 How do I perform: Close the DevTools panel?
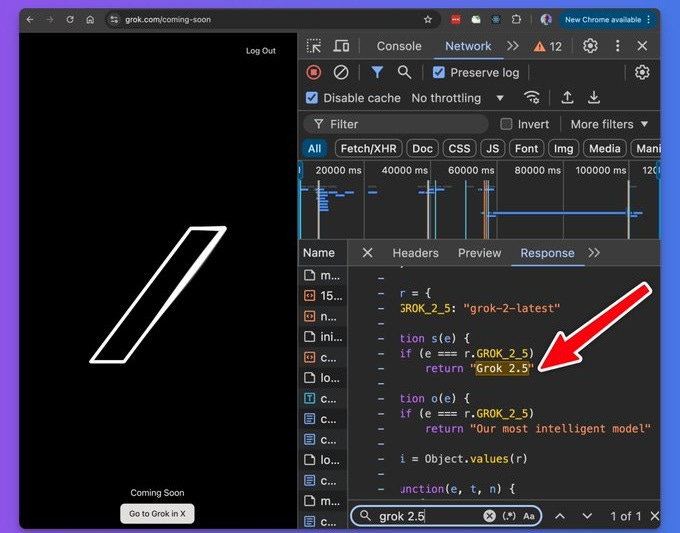point(642,46)
